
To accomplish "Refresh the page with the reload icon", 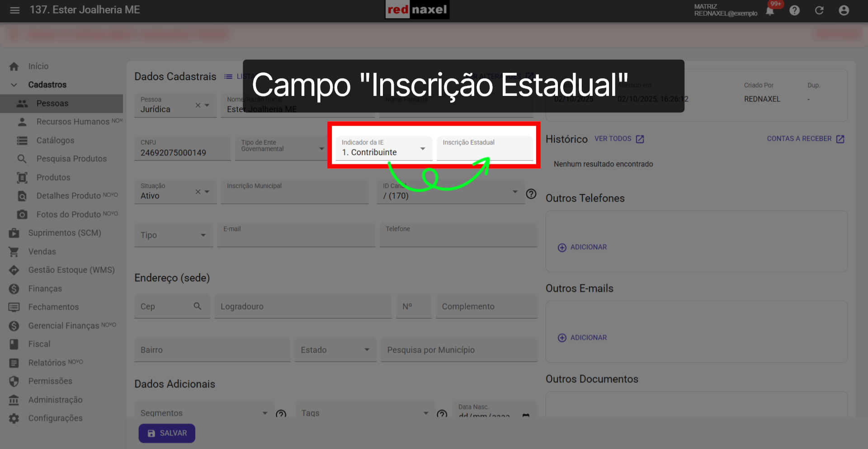I will 819,10.
